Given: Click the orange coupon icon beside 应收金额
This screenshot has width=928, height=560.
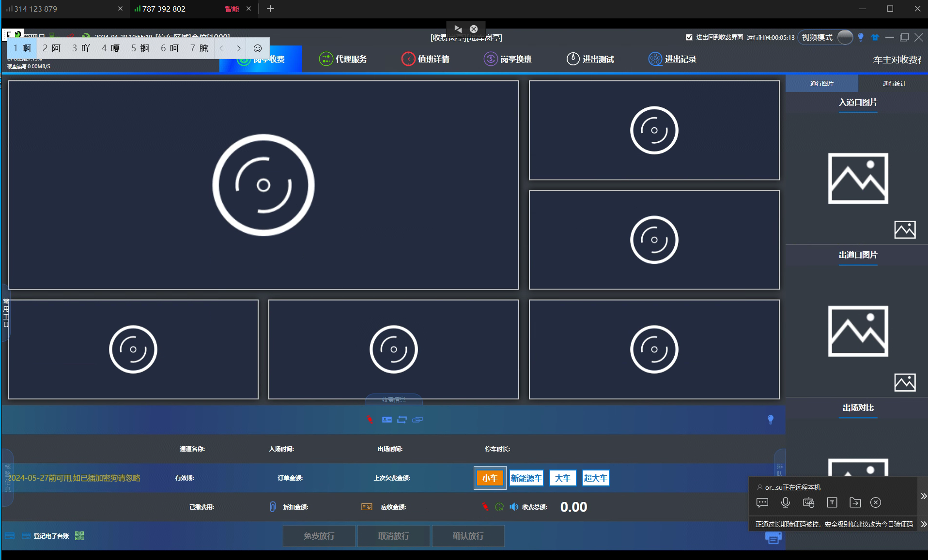Looking at the screenshot, I should click(367, 507).
